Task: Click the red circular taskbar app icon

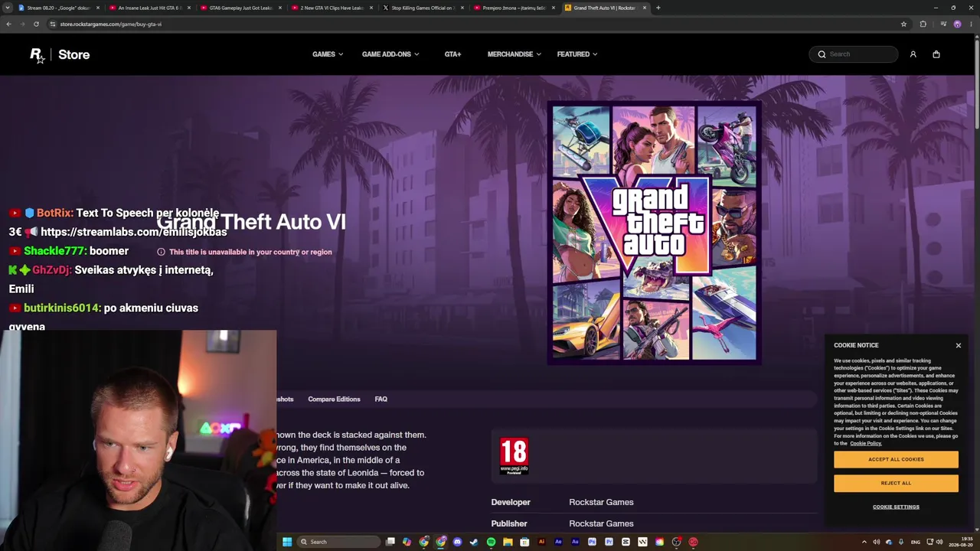Action: 693,542
